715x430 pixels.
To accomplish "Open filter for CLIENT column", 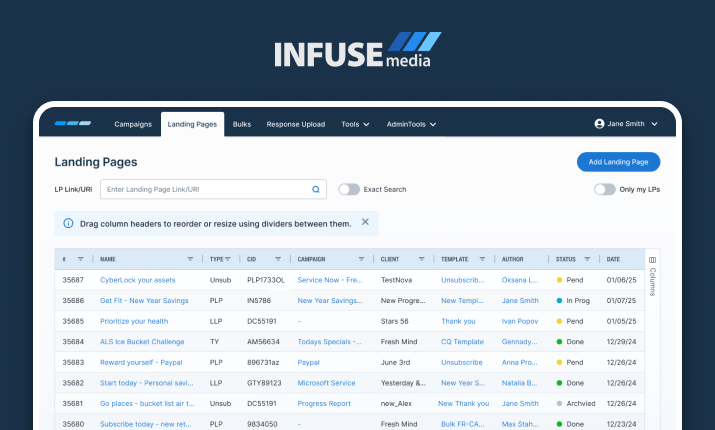I will (422, 259).
